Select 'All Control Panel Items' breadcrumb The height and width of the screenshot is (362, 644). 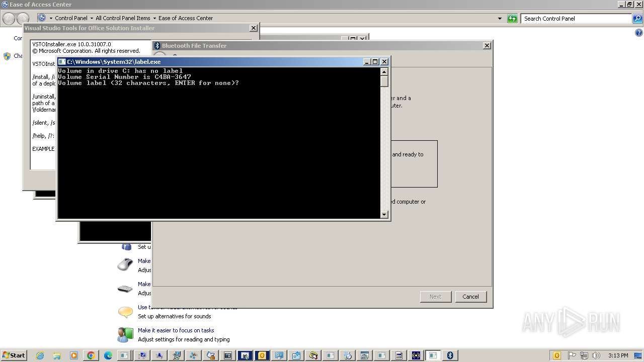pos(123,18)
